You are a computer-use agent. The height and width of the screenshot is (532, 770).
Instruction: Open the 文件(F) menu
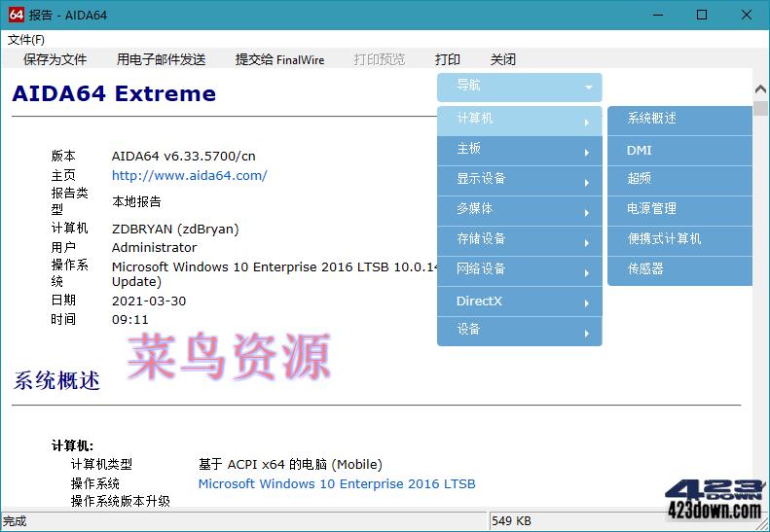click(x=26, y=40)
